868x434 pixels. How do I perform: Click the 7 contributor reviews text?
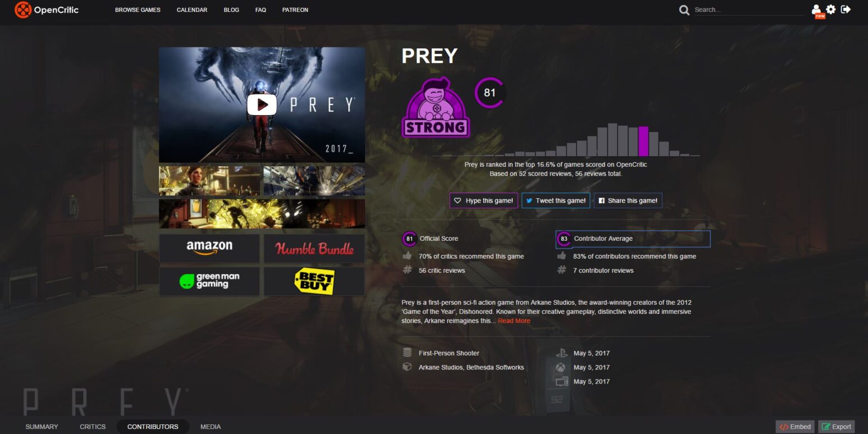click(604, 270)
